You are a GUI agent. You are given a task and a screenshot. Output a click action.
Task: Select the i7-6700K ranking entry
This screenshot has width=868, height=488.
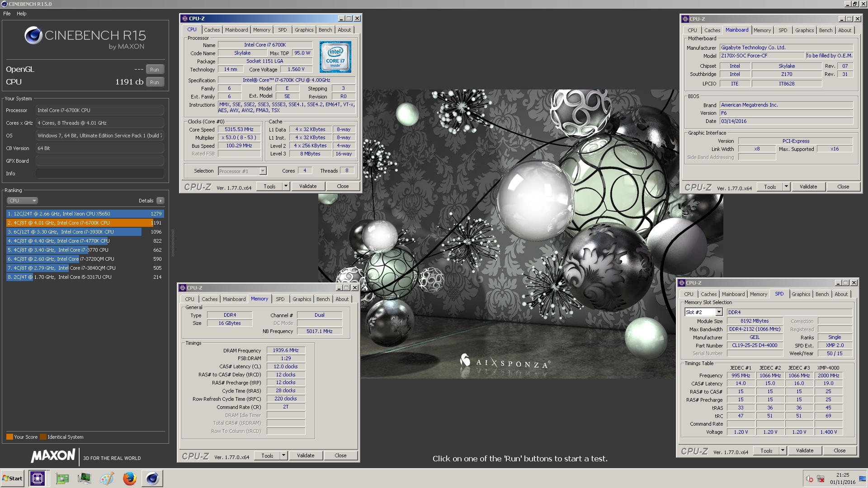[85, 223]
